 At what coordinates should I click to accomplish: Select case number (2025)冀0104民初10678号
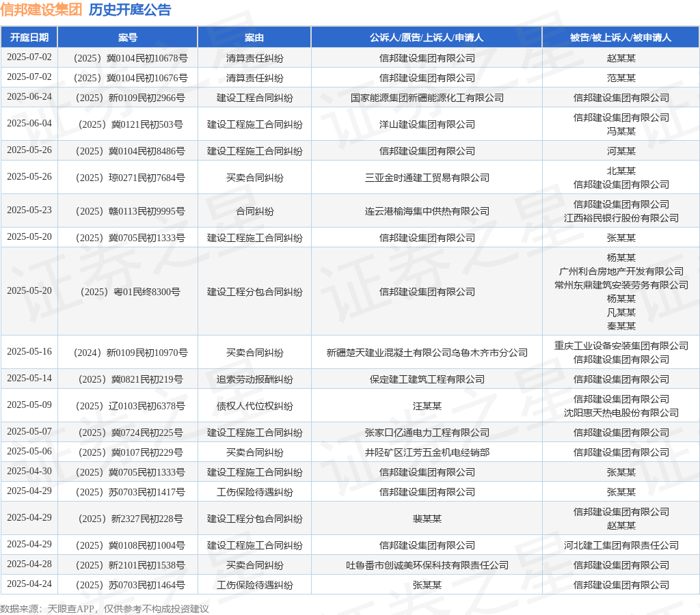(131, 58)
